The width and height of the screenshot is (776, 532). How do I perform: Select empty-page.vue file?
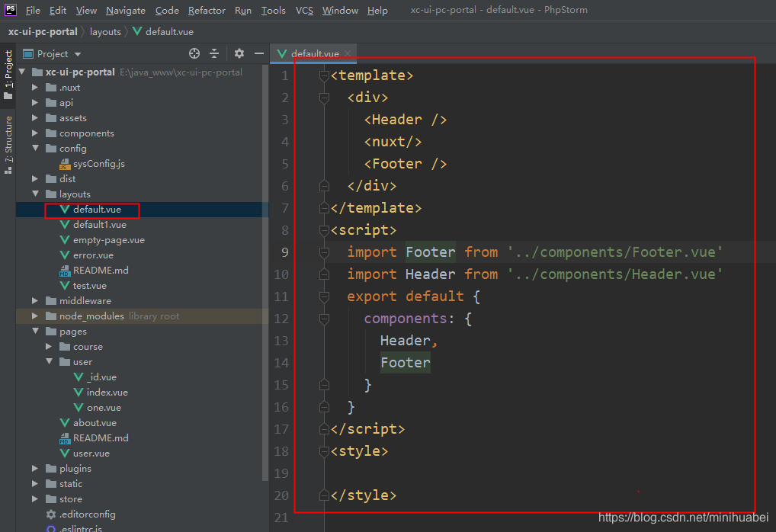point(109,240)
